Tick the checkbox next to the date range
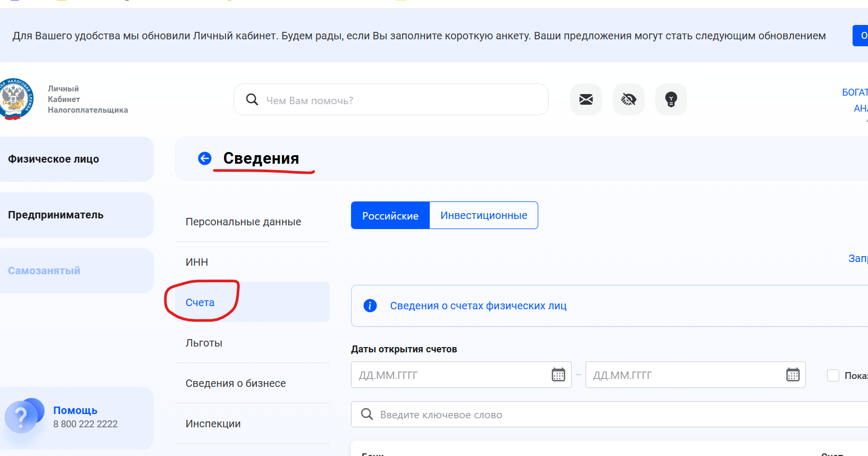This screenshot has height=456, width=868. tap(833, 375)
